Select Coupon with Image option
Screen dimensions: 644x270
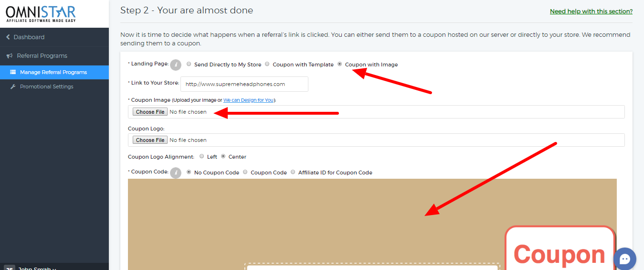click(x=340, y=64)
